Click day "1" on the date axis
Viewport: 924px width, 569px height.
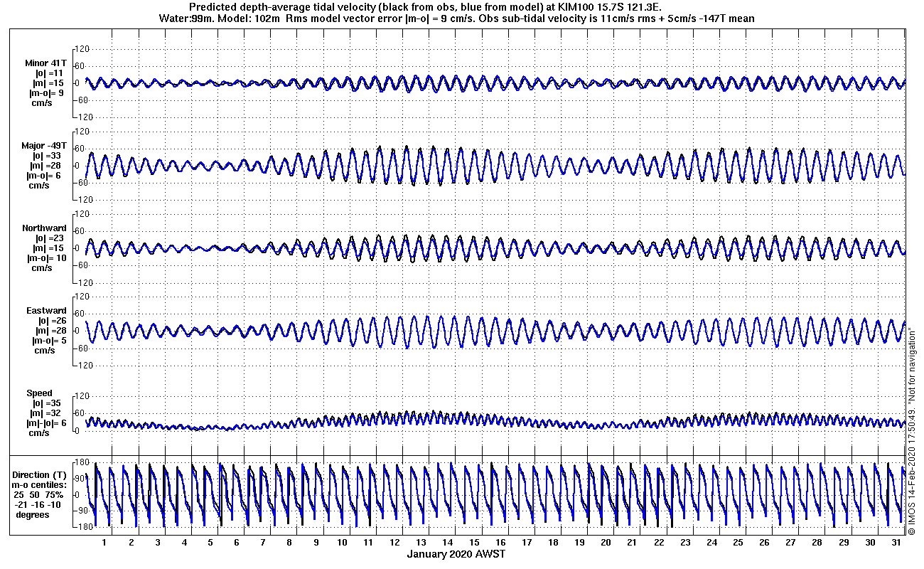coord(104,543)
